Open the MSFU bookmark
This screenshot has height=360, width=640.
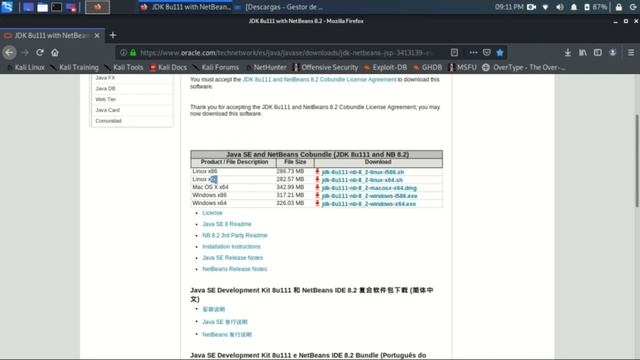point(462,67)
